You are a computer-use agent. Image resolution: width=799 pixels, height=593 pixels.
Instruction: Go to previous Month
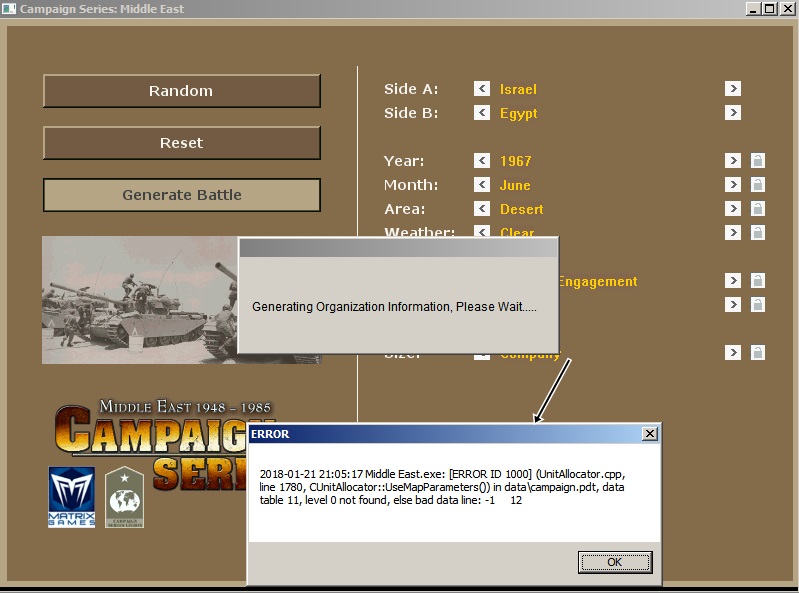(482, 184)
